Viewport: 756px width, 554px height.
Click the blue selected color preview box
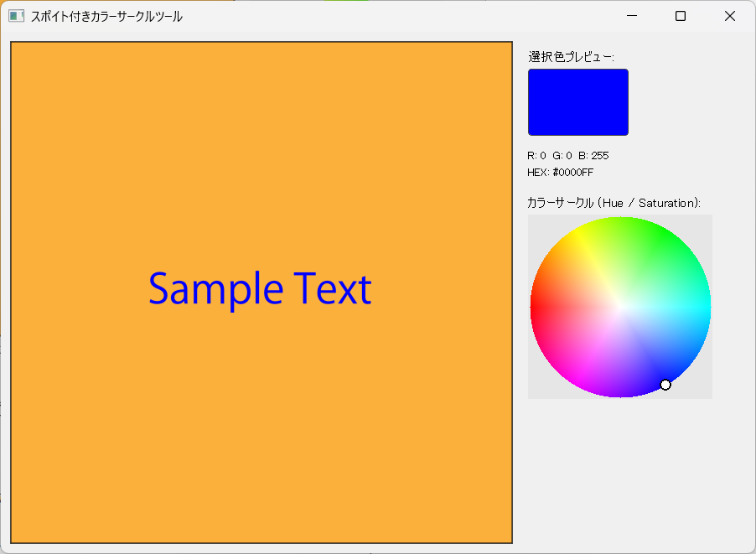coord(577,101)
